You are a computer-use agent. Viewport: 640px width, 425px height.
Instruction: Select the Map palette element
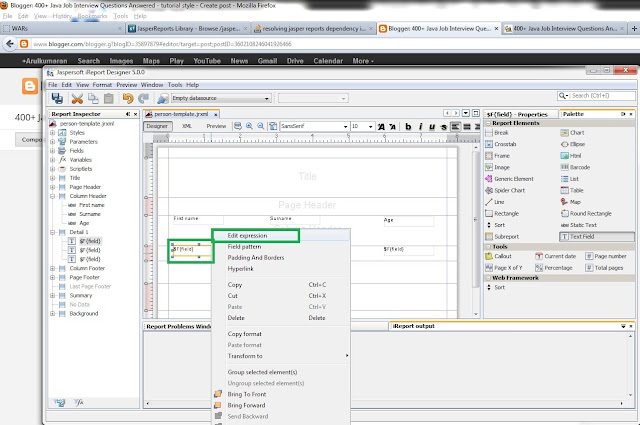[571, 202]
